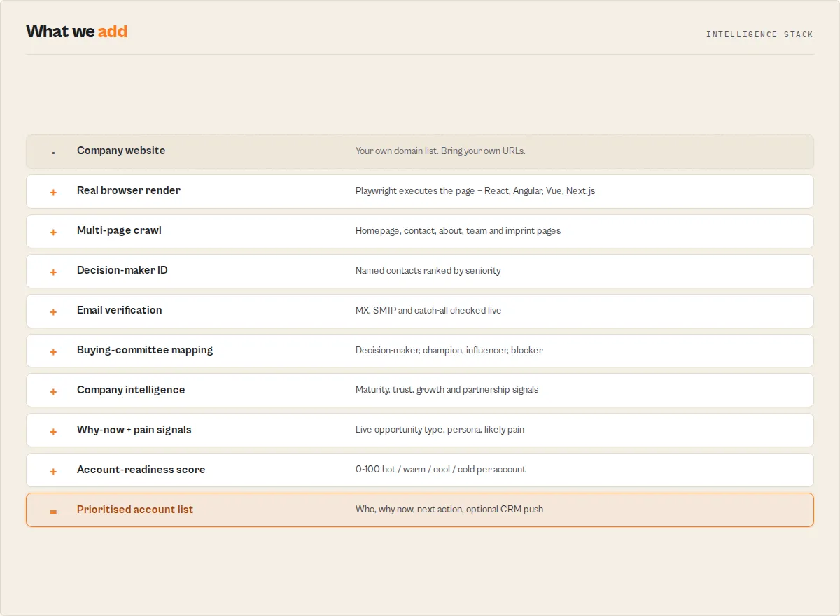The image size is (840, 616).
Task: Select the Company website title
Action: click(121, 150)
